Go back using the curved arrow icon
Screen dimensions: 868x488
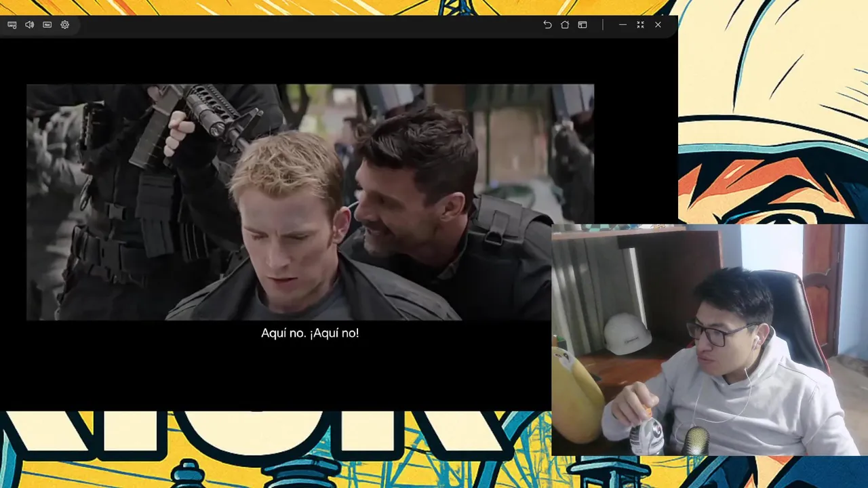pyautogui.click(x=547, y=24)
